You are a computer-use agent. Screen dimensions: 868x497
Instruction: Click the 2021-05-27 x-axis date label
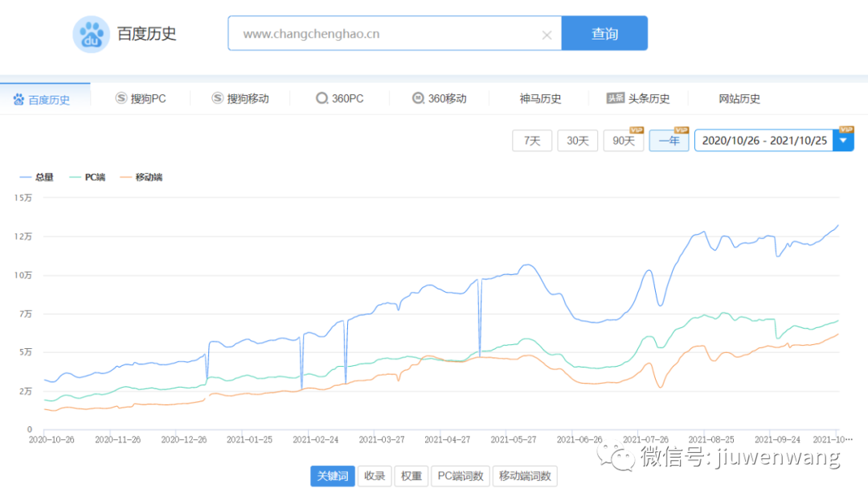pos(514,439)
